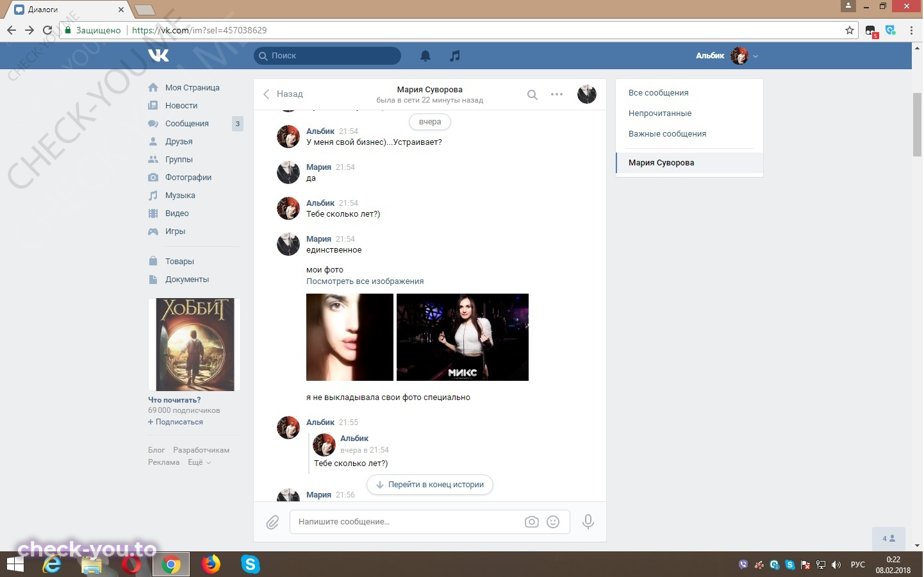The image size is (924, 577).
Task: Open the emoji smiley picker
Action: [553, 522]
